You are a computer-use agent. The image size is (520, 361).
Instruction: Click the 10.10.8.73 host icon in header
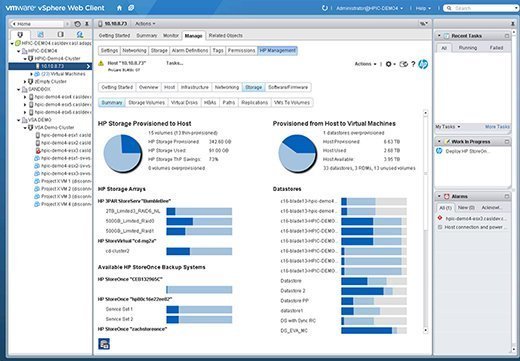100,24
